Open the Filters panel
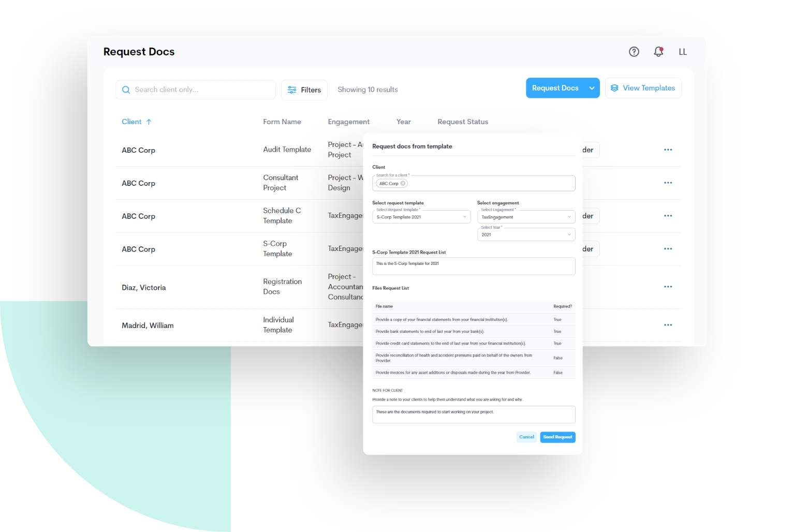The width and height of the screenshot is (794, 532). pyautogui.click(x=304, y=90)
